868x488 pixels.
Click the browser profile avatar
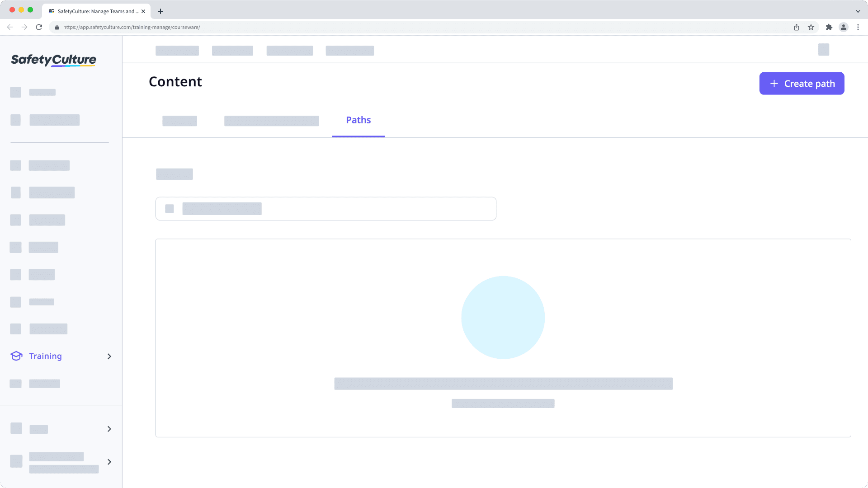844,27
